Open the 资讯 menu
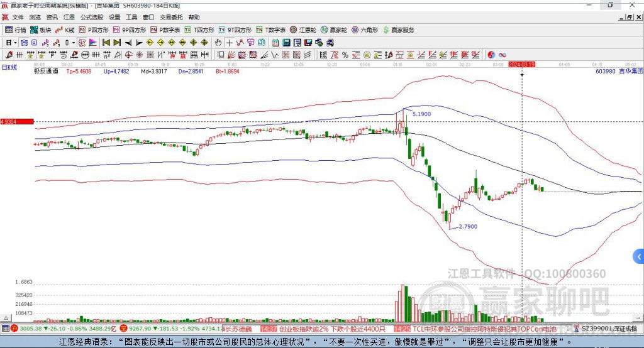644x348 pixels. pyautogui.click(x=52, y=17)
